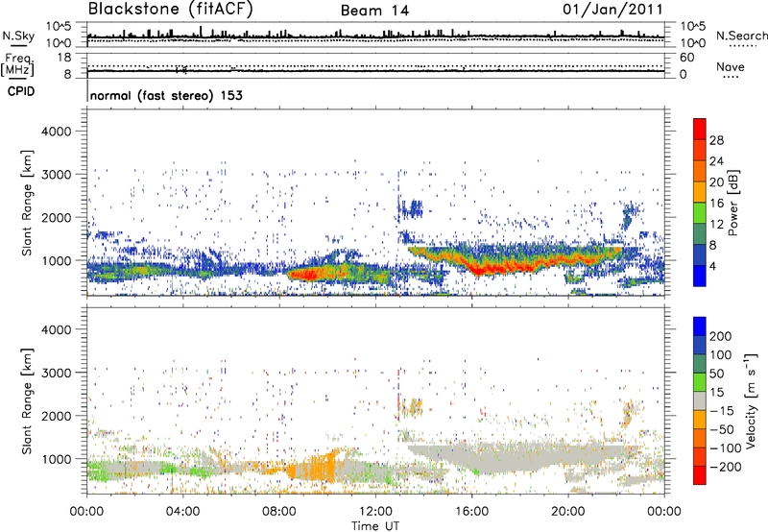Click the '18' tick on the frequency axis
Screen dimensions: 768x532
click(64, 58)
